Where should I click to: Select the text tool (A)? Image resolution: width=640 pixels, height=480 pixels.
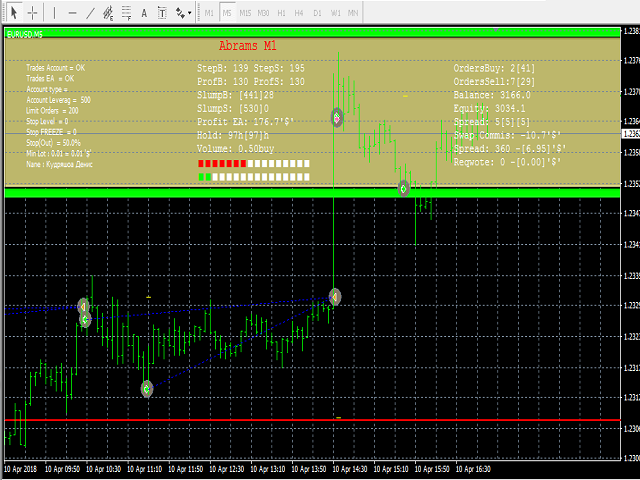point(145,13)
